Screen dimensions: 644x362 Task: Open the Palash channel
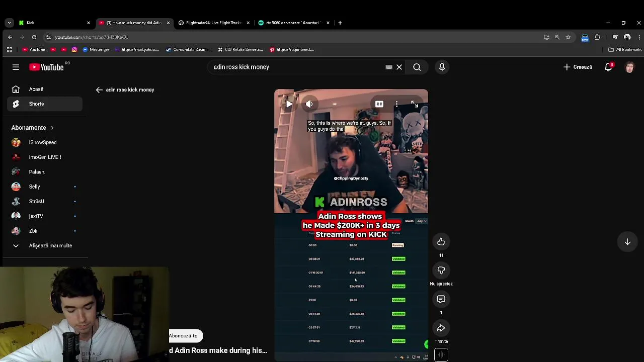pyautogui.click(x=44, y=172)
